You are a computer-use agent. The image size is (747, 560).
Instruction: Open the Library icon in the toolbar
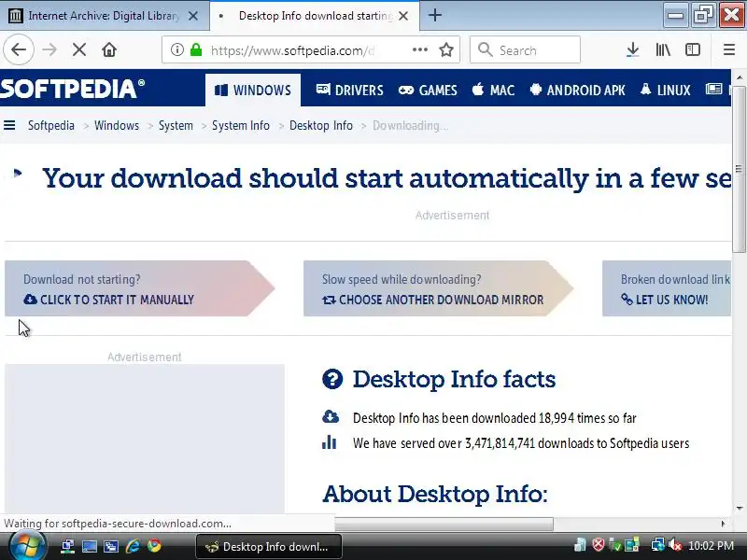coord(663,49)
